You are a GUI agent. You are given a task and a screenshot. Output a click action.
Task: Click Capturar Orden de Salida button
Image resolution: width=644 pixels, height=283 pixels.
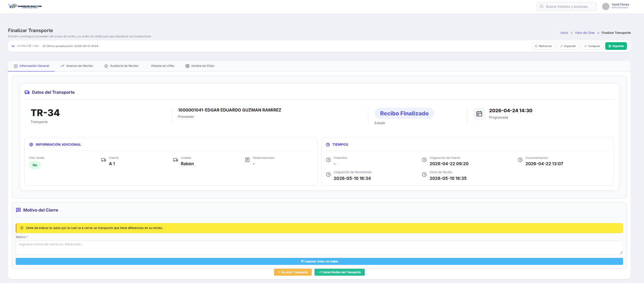(x=319, y=261)
